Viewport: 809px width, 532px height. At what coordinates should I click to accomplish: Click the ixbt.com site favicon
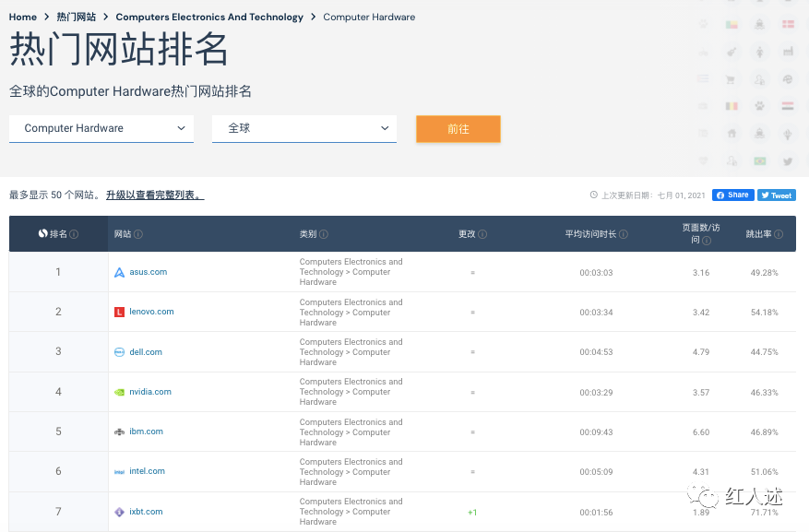click(119, 511)
